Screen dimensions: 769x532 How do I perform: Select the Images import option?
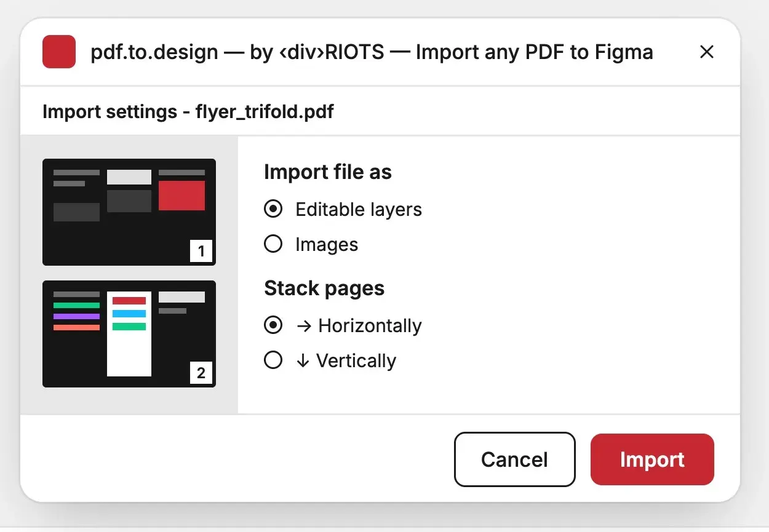coord(273,244)
